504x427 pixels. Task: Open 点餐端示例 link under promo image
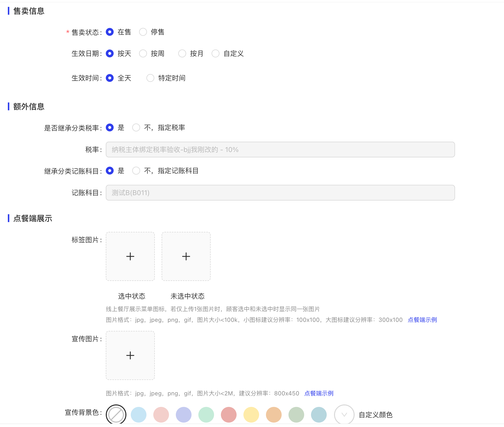click(x=319, y=393)
